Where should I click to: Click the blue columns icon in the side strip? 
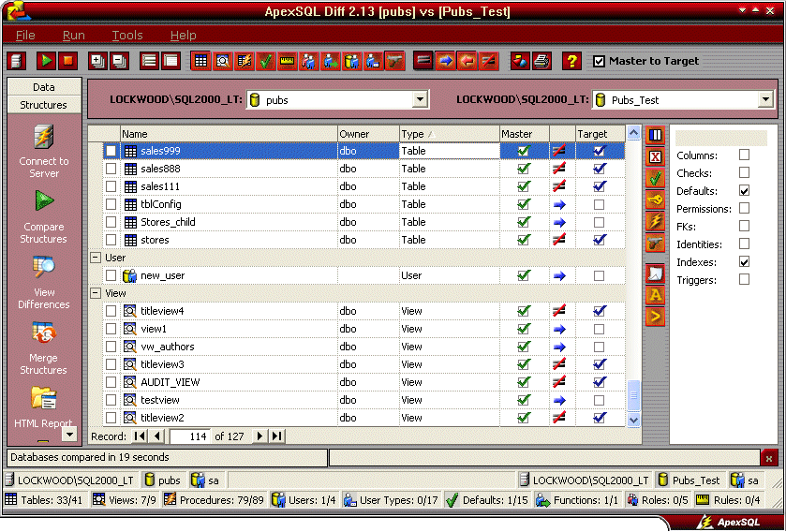(x=655, y=135)
